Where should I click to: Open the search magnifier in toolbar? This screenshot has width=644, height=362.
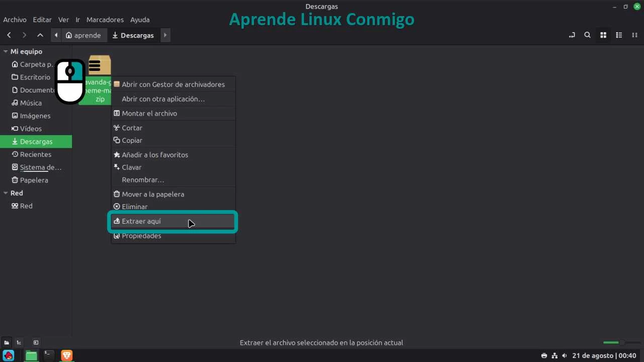587,35
